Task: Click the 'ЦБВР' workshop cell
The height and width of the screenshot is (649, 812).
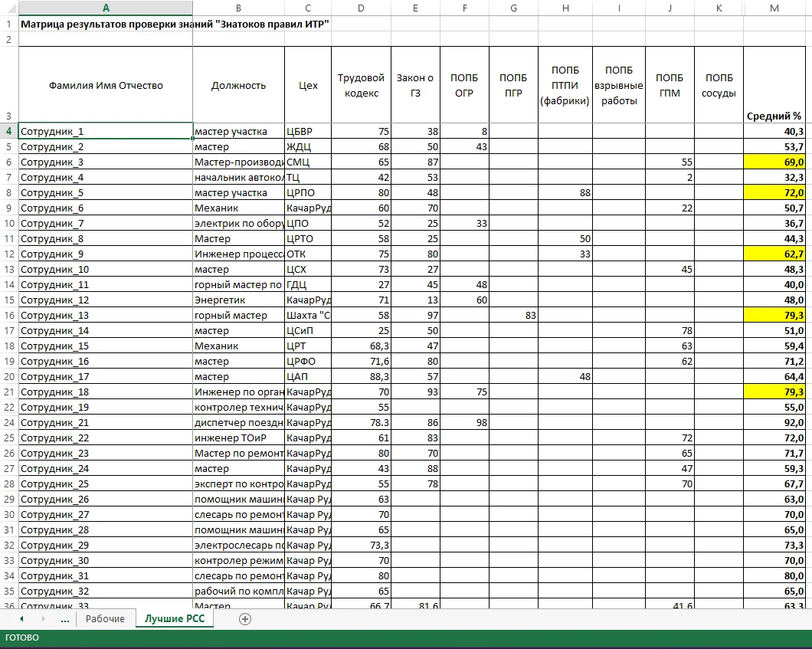Action: [308, 132]
